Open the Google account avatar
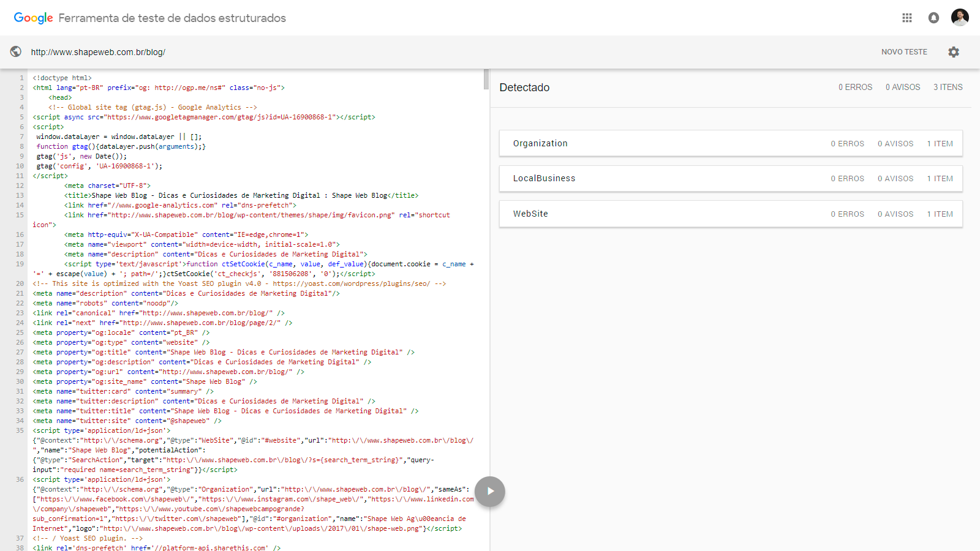The width and height of the screenshot is (980, 551). [960, 18]
